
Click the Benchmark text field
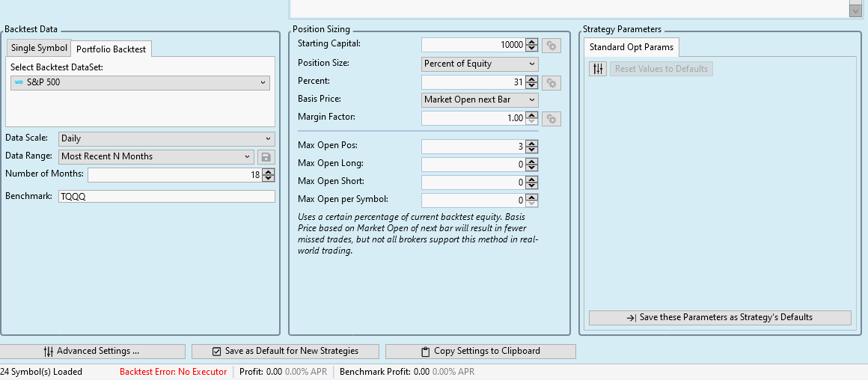pyautogui.click(x=166, y=197)
